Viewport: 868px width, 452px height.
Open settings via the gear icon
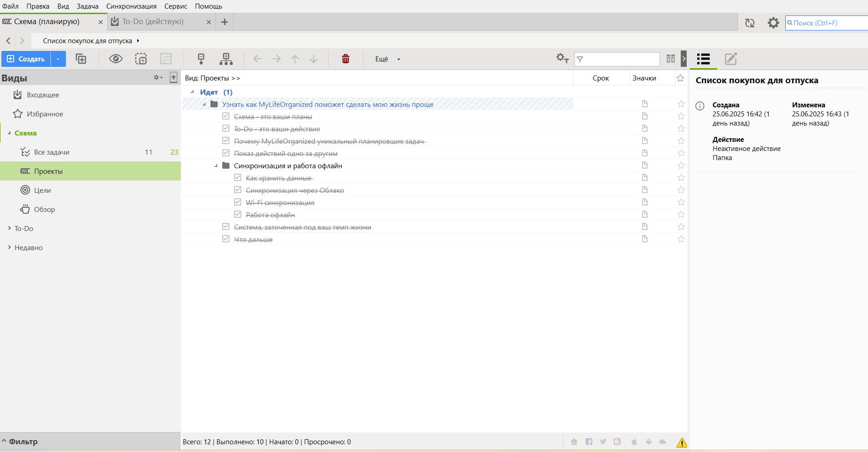pos(773,23)
